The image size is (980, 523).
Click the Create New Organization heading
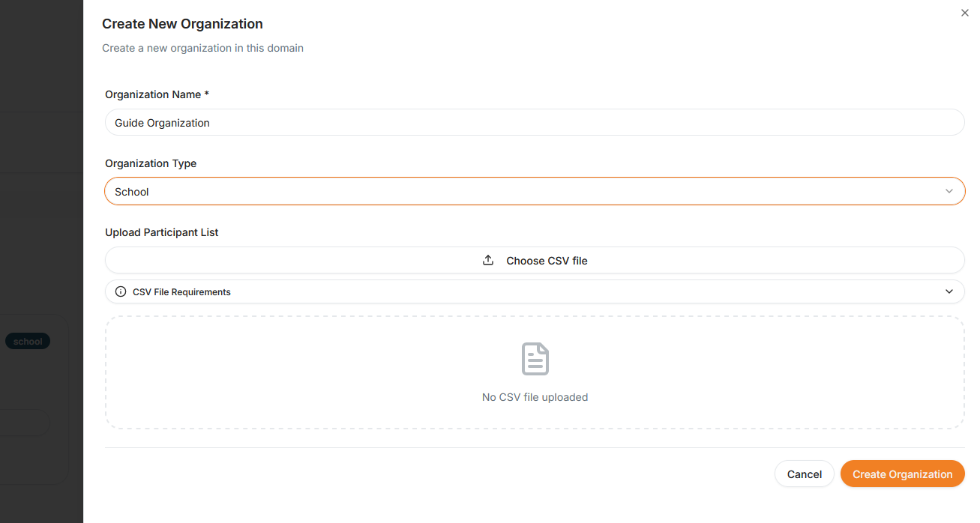(x=182, y=24)
